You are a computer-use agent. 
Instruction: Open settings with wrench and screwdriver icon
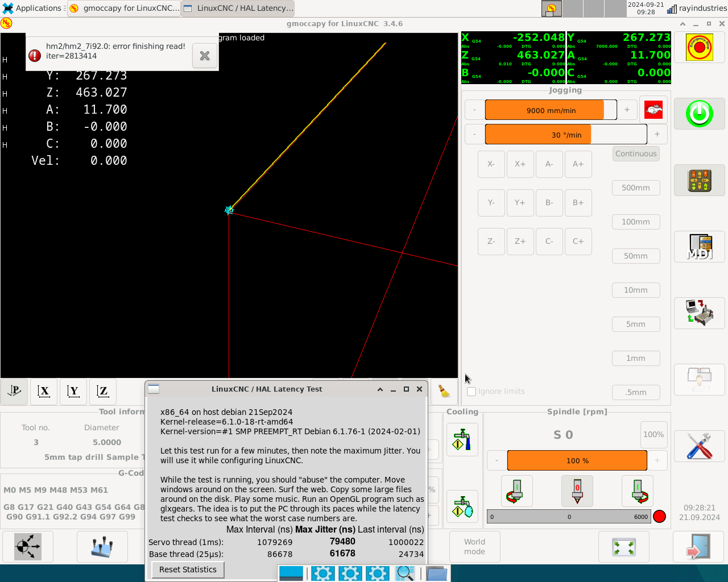(x=700, y=446)
